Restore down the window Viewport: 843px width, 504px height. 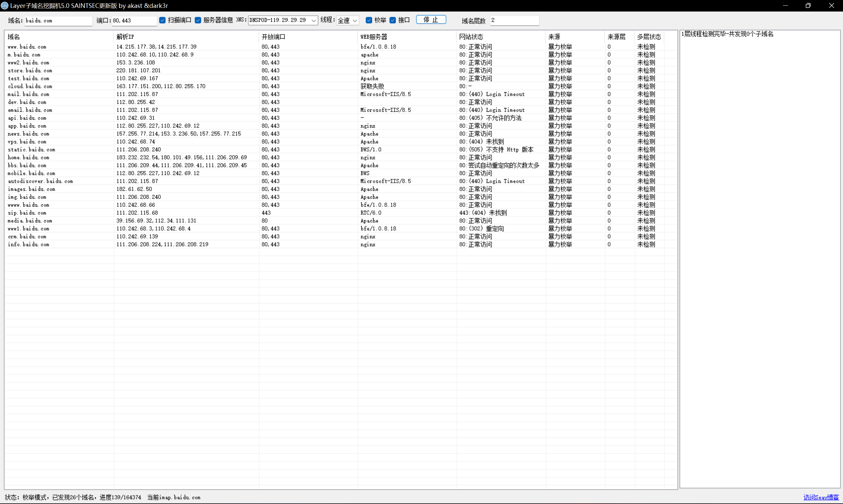[x=808, y=5]
